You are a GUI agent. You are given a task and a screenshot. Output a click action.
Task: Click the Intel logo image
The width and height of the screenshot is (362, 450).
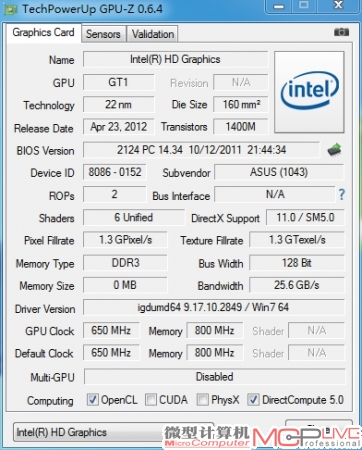pyautogui.click(x=309, y=92)
